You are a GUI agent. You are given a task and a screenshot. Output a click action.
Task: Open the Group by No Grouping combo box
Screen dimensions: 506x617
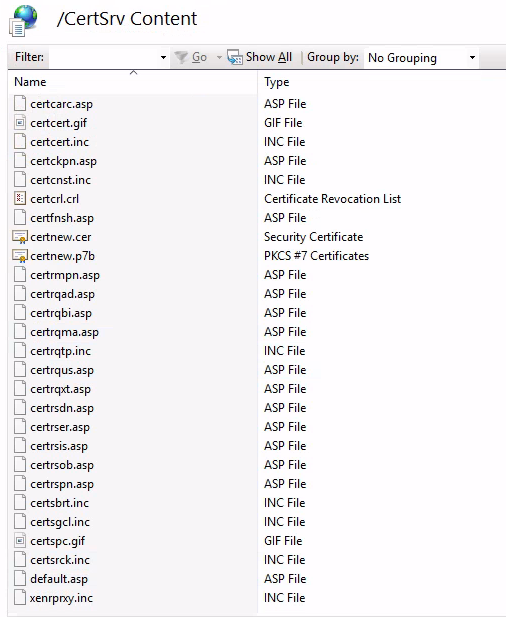[421, 58]
